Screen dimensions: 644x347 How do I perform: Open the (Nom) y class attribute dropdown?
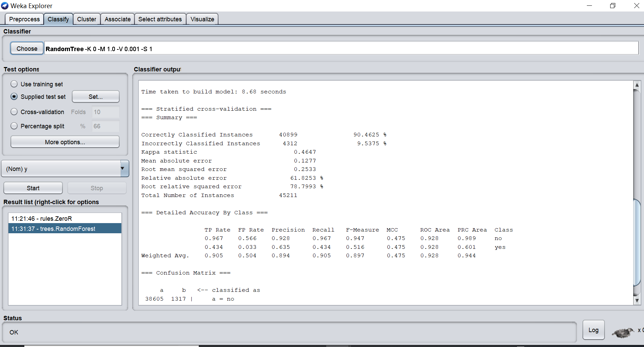click(x=65, y=169)
